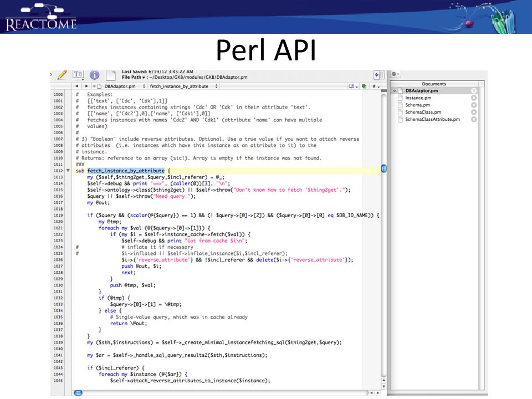Click the horizontal scrollbar right arrow
Image resolution: width=532 pixels, height=399 pixels.
click(x=377, y=393)
